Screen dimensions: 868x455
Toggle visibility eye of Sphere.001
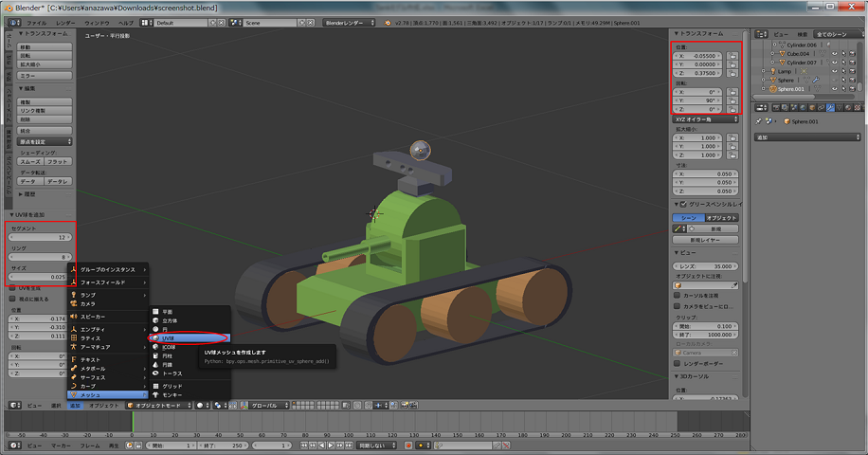pos(835,89)
